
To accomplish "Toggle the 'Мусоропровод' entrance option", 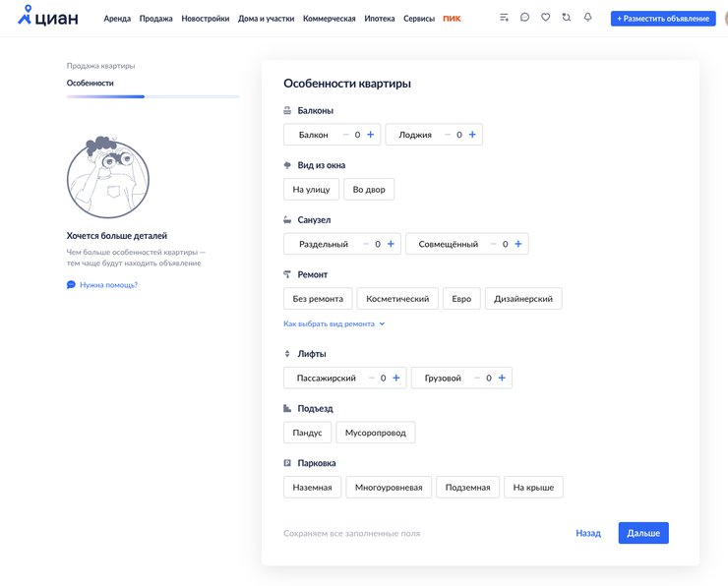I will 376,433.
